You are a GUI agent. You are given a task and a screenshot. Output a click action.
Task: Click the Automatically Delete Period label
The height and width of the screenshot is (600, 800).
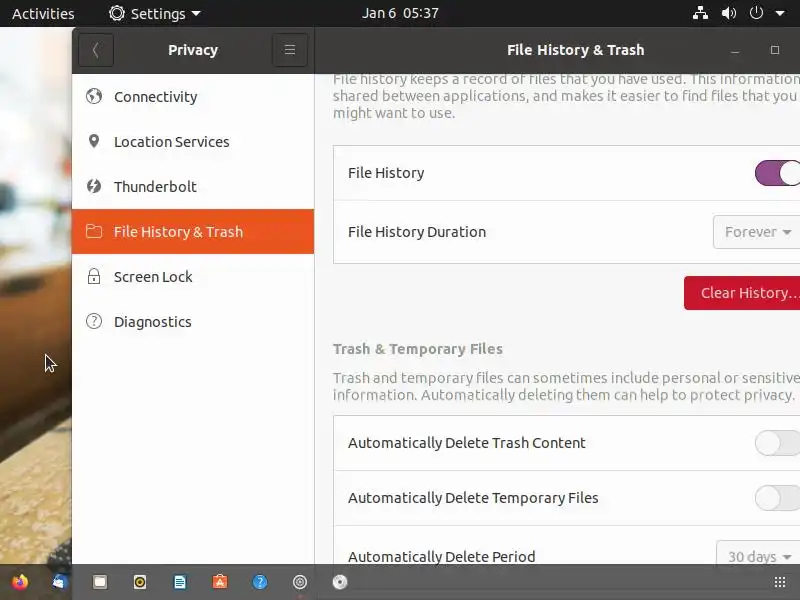tap(441, 556)
